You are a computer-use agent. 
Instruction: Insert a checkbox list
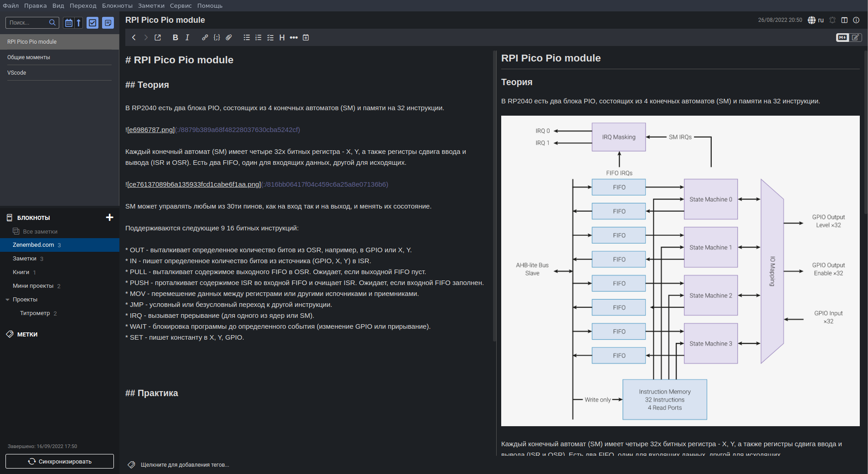pyautogui.click(x=270, y=38)
